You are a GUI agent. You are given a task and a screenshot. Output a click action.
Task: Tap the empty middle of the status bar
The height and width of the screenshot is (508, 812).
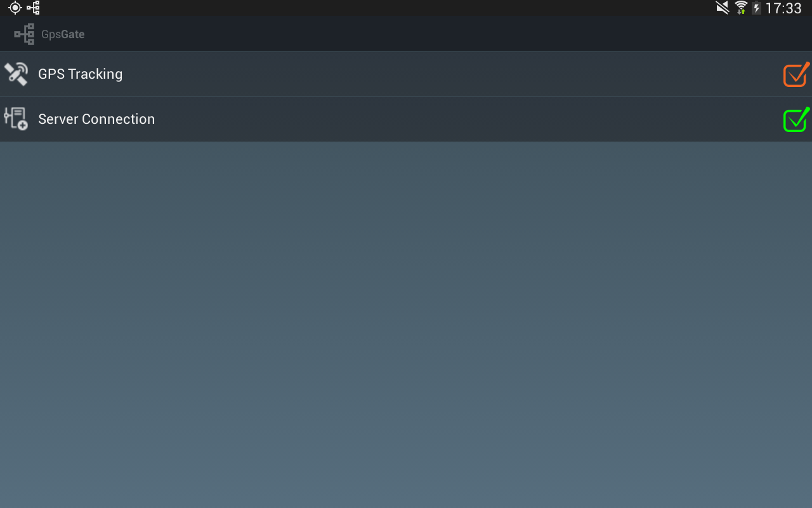pyautogui.click(x=381, y=8)
